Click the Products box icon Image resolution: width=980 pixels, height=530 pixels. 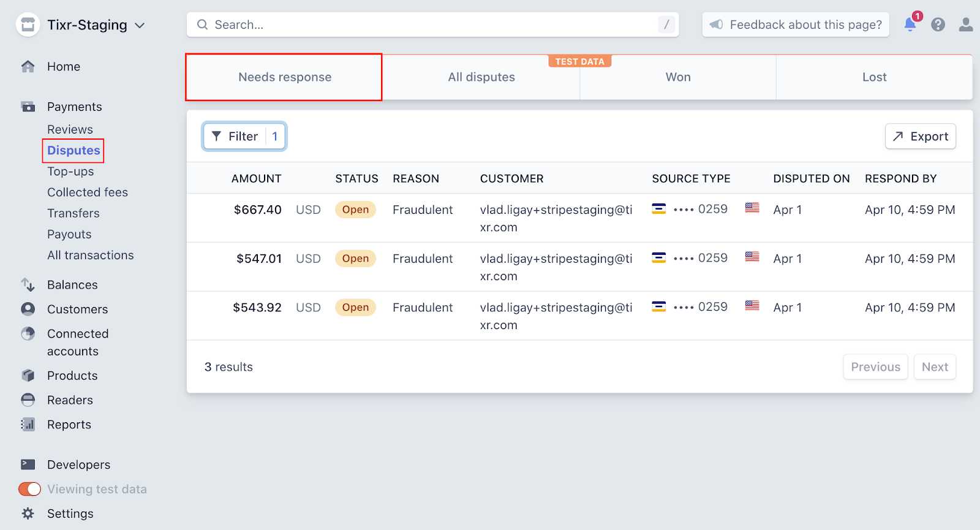tap(28, 375)
